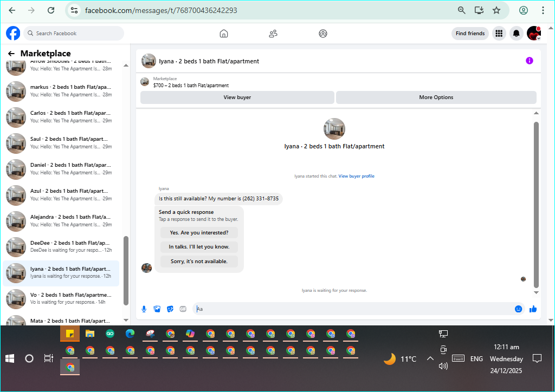Click the large listing photo in chat
This screenshot has width=555, height=392.
coord(334,129)
